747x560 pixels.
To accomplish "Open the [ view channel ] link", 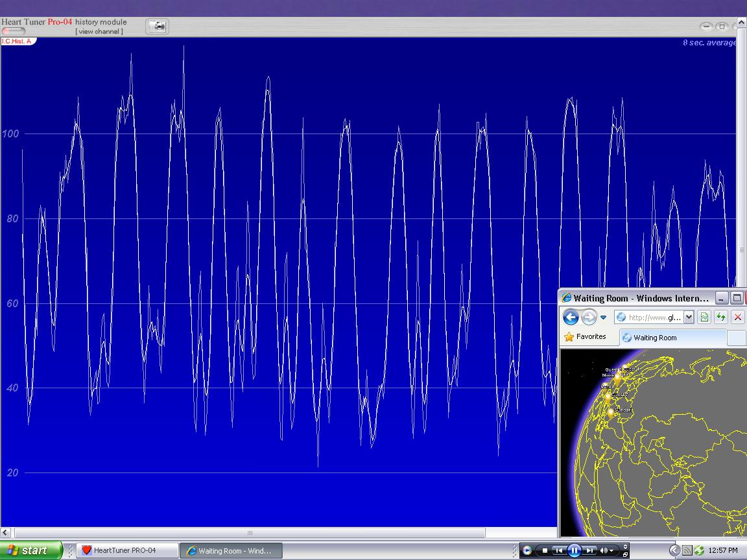I will pyautogui.click(x=99, y=31).
